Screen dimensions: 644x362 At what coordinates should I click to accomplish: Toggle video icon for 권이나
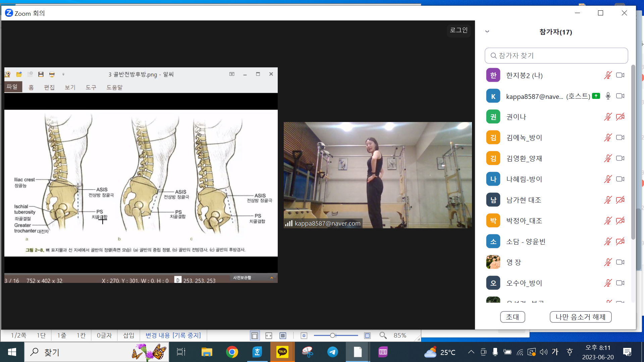click(x=620, y=117)
